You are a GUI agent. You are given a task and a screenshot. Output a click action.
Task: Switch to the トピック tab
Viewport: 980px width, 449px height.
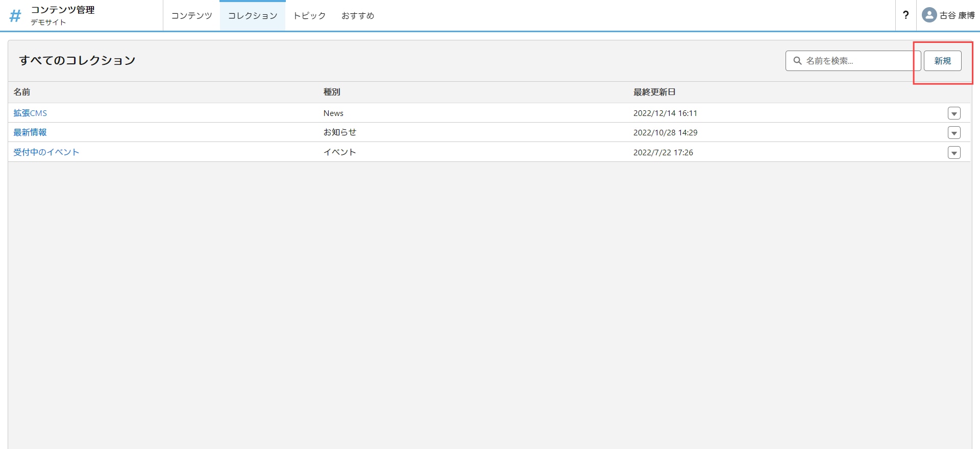tap(309, 16)
